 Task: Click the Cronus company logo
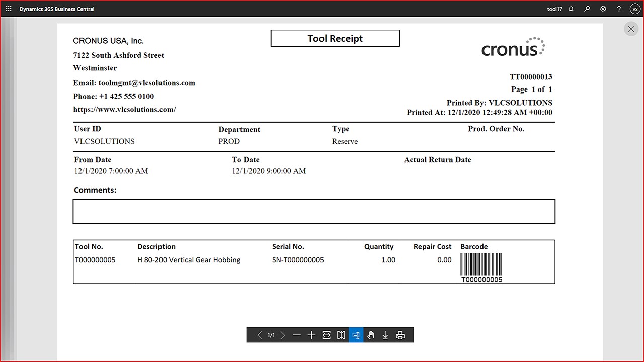pyautogui.click(x=513, y=46)
